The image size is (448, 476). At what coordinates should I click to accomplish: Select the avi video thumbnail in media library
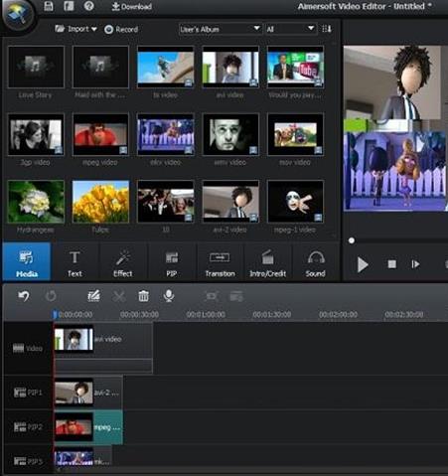pyautogui.click(x=230, y=67)
